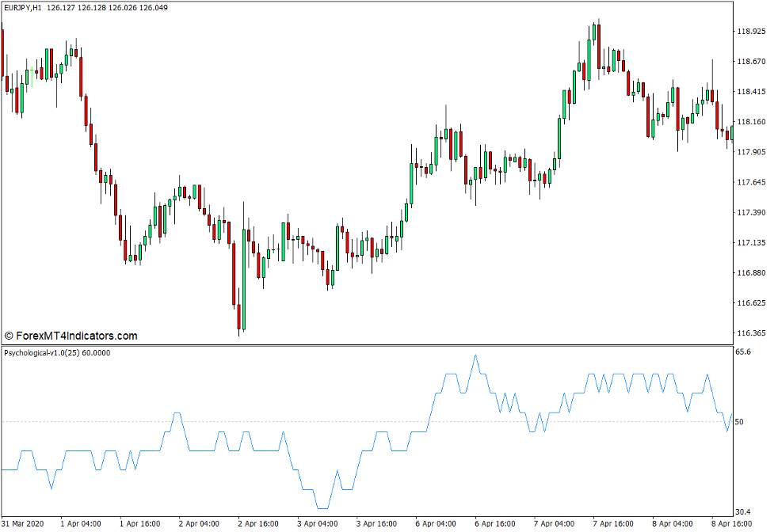Click the lowest red candlestick near 116.365
The image size is (774, 532).
(x=238, y=317)
